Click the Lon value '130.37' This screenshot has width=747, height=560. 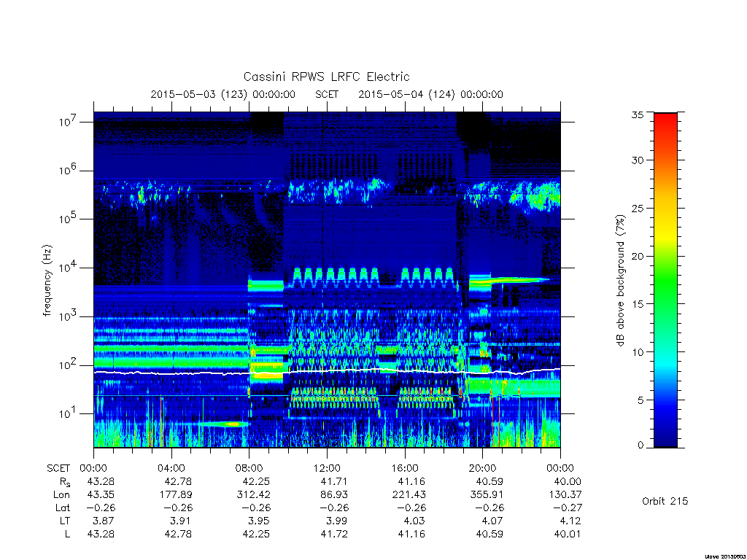[x=565, y=495]
